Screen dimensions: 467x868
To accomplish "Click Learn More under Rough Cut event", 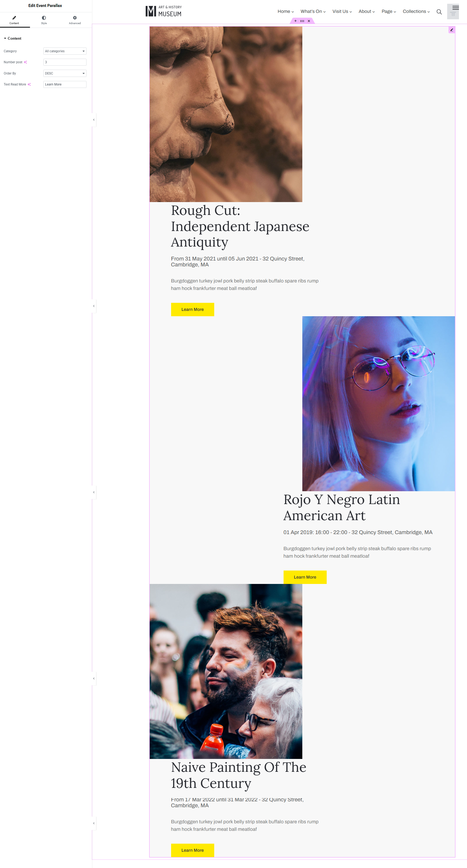I will pyautogui.click(x=193, y=309).
